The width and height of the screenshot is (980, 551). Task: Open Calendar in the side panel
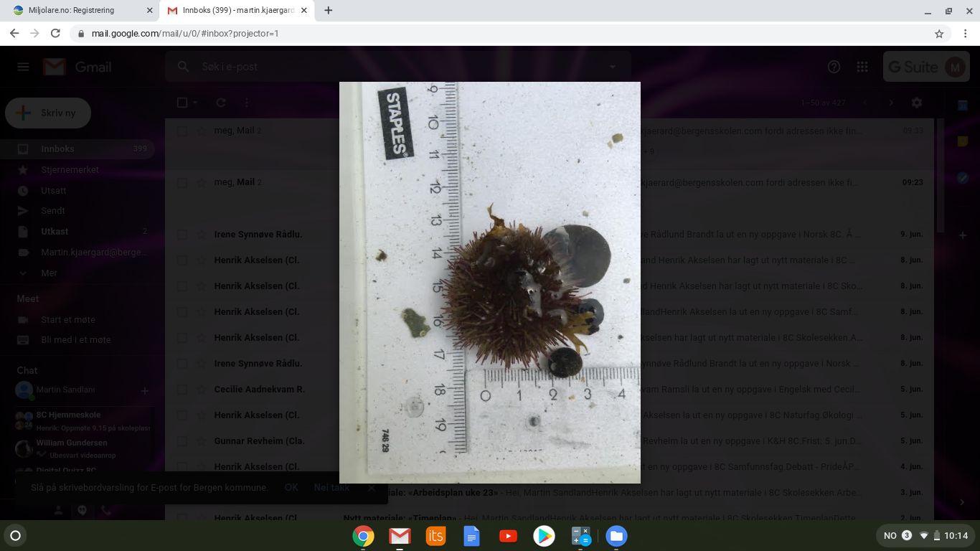coord(963,105)
